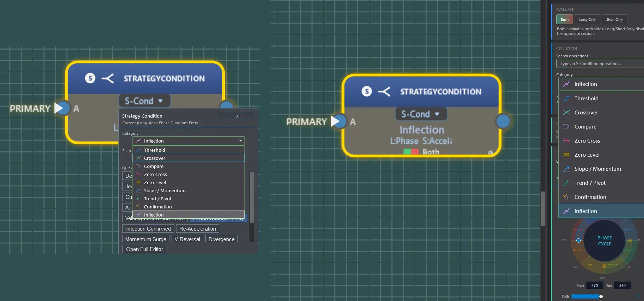Choose highlighted Inflection entry in popup category list
Screen dimensions: 644x301
pos(188,215)
